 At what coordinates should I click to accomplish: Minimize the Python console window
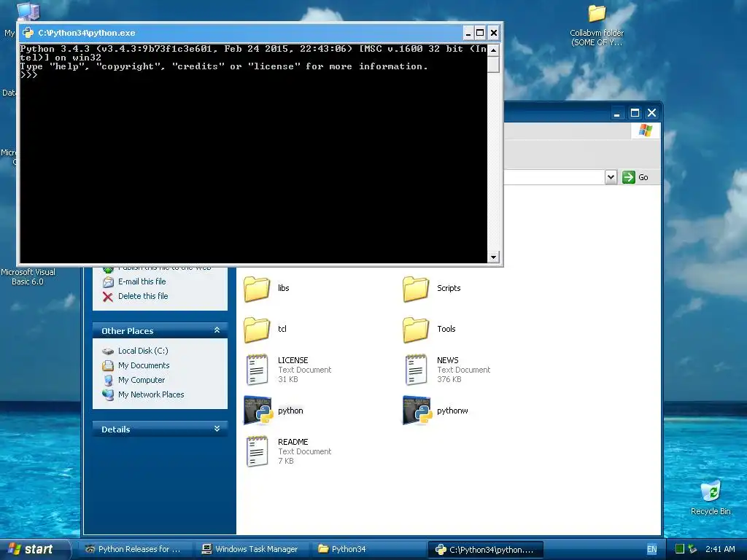(468, 33)
